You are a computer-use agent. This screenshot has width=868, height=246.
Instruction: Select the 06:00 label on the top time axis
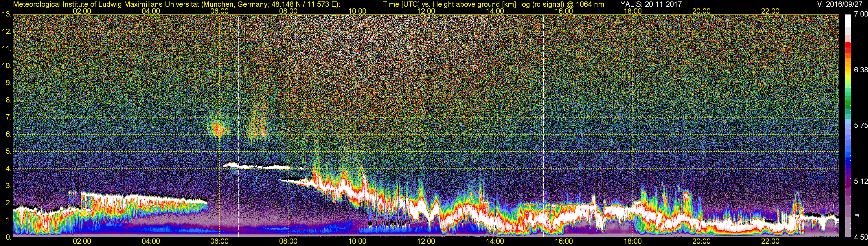click(219, 11)
